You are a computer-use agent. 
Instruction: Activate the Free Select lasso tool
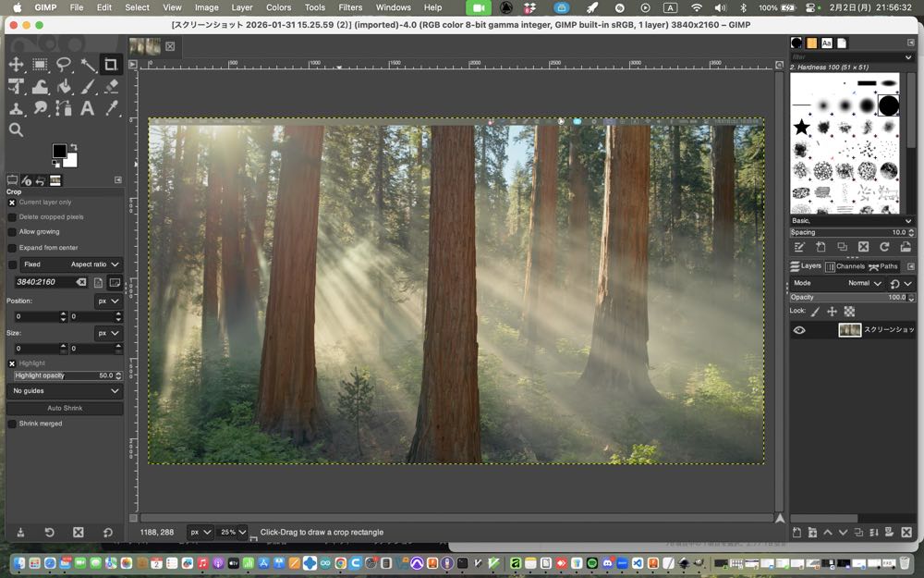tap(64, 65)
